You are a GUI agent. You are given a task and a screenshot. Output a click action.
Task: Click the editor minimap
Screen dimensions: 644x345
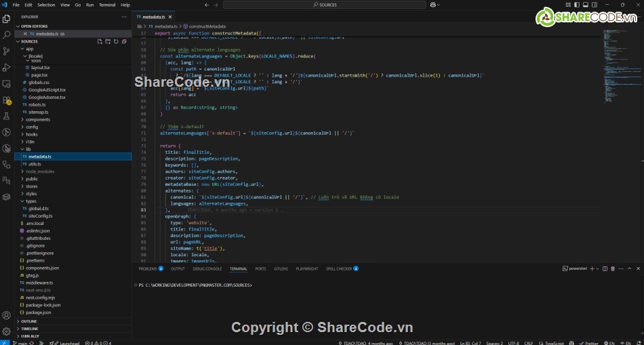(622, 66)
